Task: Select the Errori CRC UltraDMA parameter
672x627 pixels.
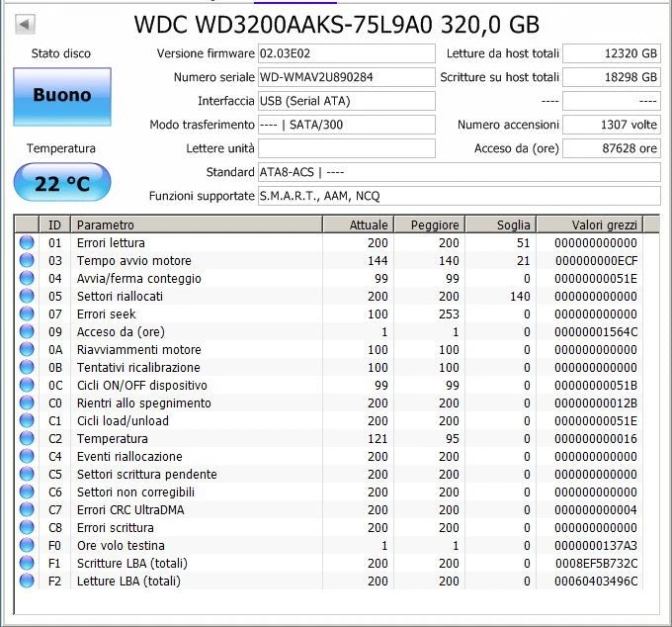Action: point(130,509)
